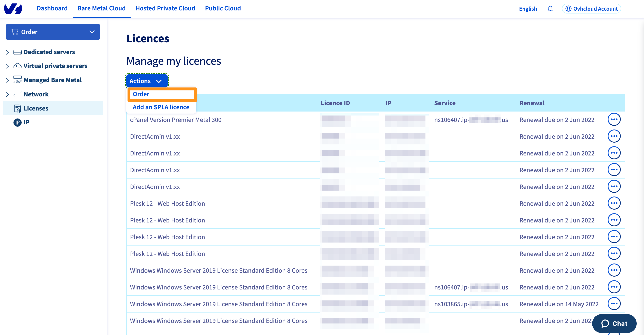Click 'Renewal due on 14 May 2022'
This screenshot has width=644, height=335.
click(x=559, y=304)
